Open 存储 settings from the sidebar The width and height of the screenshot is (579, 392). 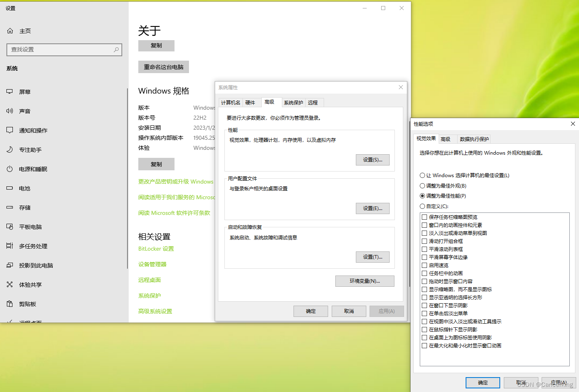click(x=25, y=207)
